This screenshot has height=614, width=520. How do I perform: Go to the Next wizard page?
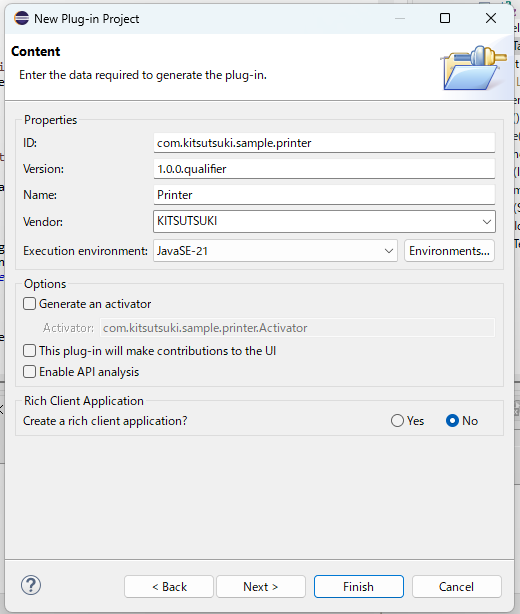(261, 587)
